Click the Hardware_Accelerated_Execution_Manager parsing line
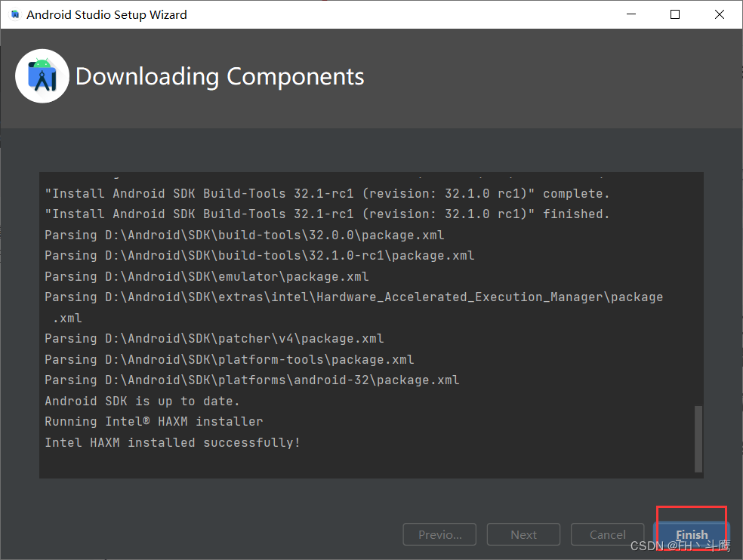Viewport: 743px width, 560px height. coord(353,307)
